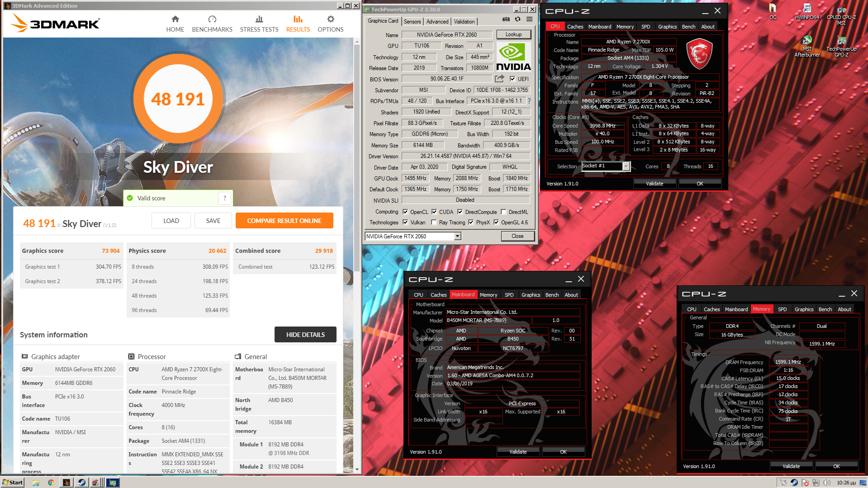868x488 pixels.
Task: Click the NVIDIA logo in GPU-Z
Action: [513, 57]
